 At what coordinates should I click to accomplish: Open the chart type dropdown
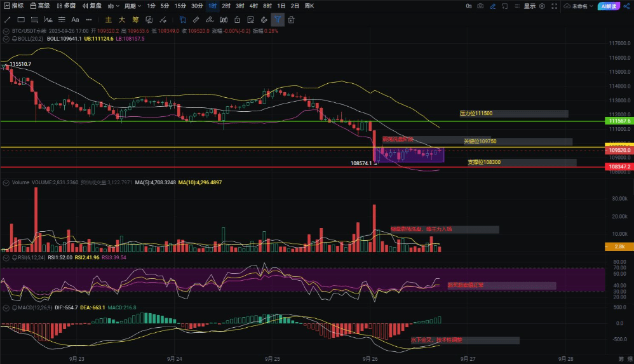click(x=114, y=6)
